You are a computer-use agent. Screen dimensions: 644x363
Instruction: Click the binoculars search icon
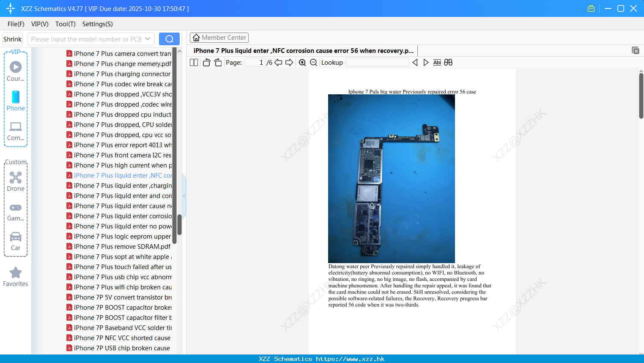click(x=448, y=62)
